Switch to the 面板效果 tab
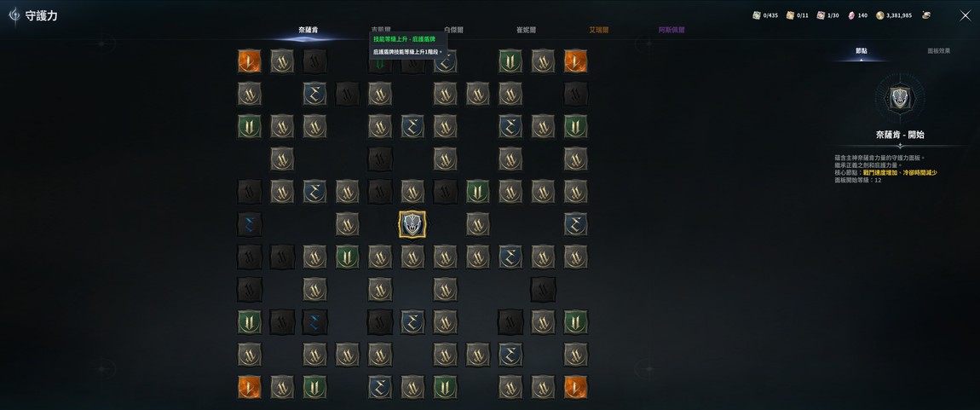Screen dimensions: 980x410 point(939,51)
